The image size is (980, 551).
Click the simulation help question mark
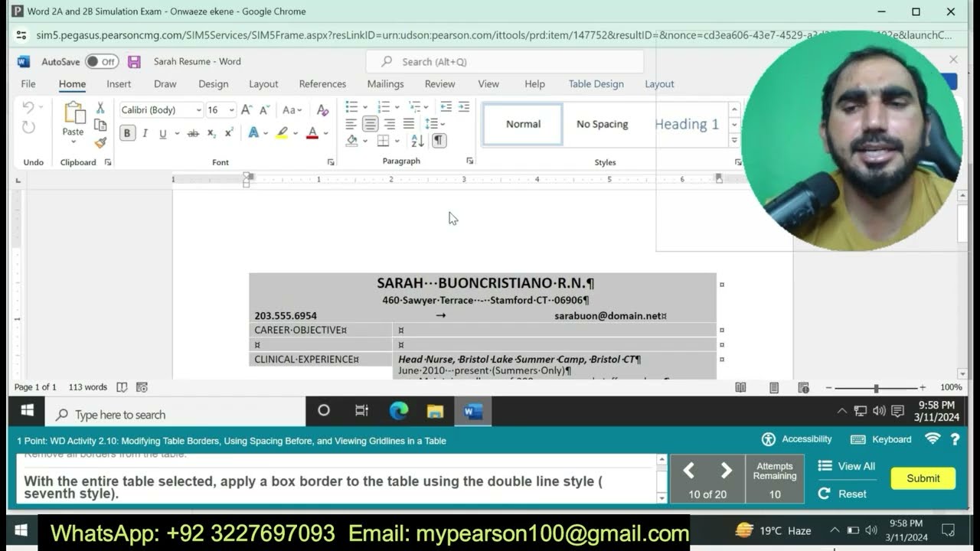click(955, 439)
